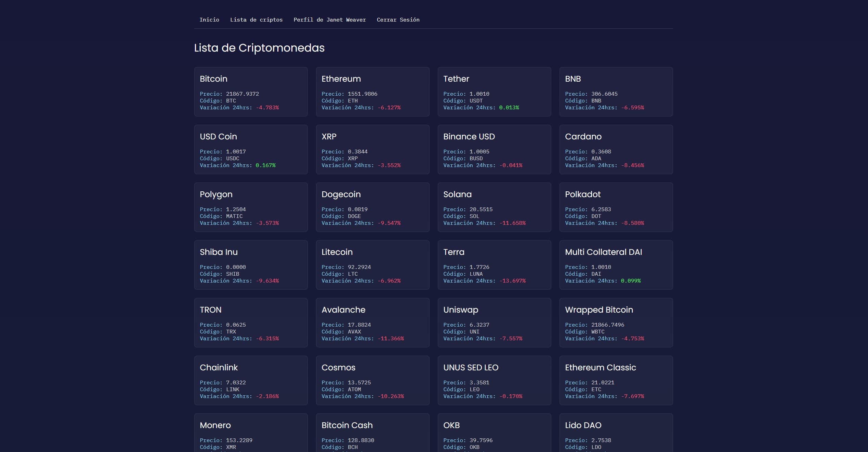Viewport: 868px width, 452px height.
Task: Select the Avalanche card heading
Action: pyautogui.click(x=343, y=310)
